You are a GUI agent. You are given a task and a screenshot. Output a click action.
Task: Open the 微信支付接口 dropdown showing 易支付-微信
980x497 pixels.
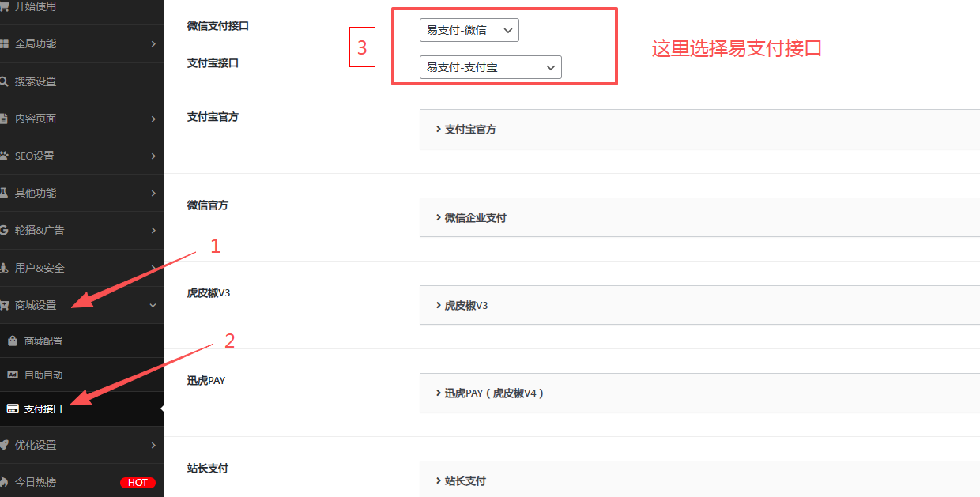click(x=469, y=30)
